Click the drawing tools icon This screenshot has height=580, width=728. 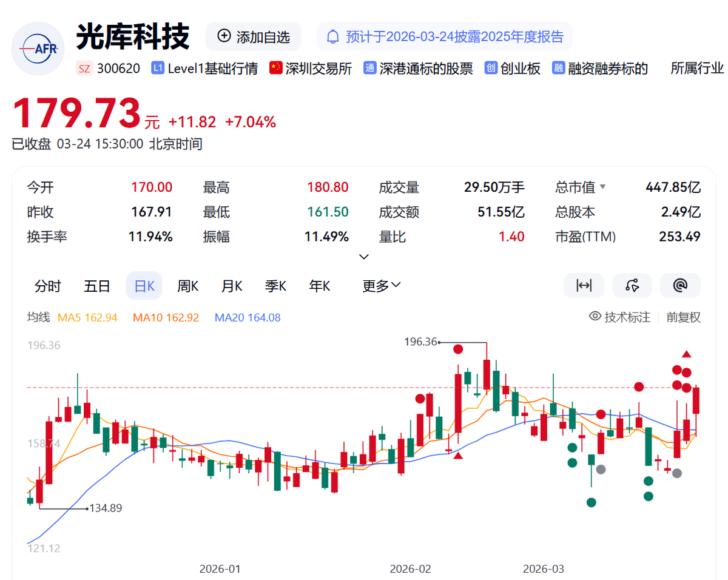(632, 285)
